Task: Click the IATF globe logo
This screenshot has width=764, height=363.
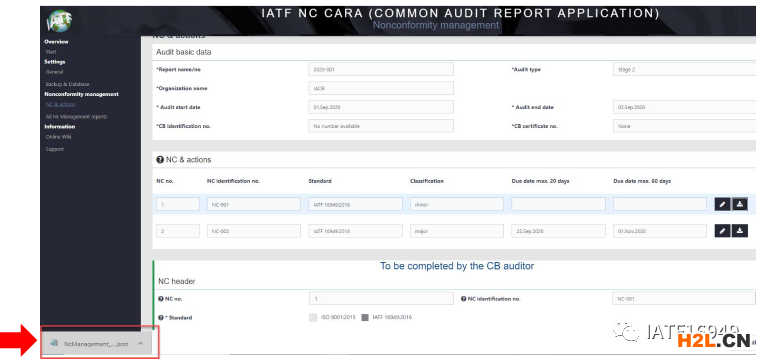Action: tap(59, 20)
